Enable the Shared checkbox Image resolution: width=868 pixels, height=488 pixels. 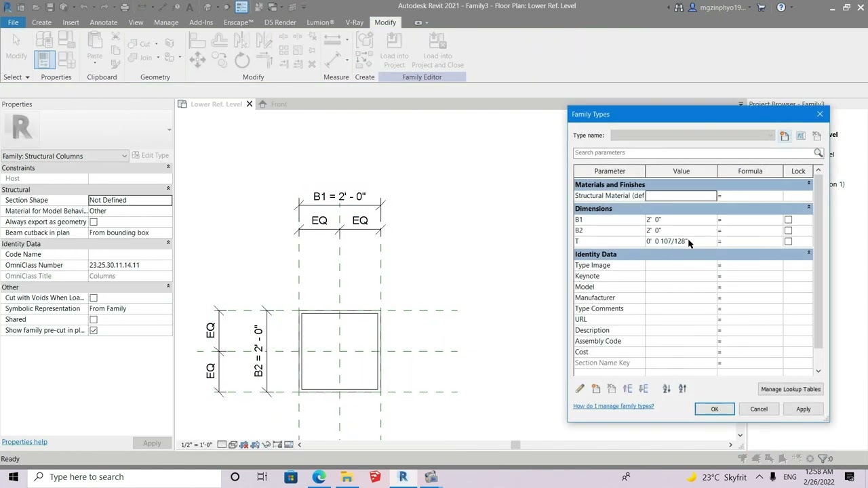(94, 320)
